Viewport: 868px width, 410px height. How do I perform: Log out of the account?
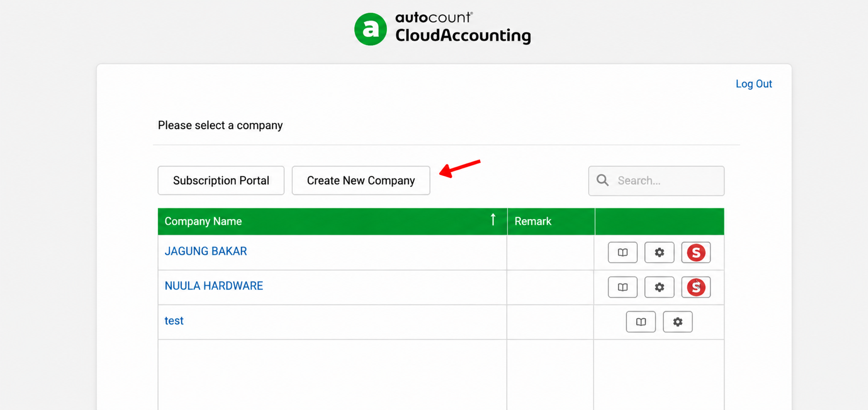(x=754, y=84)
